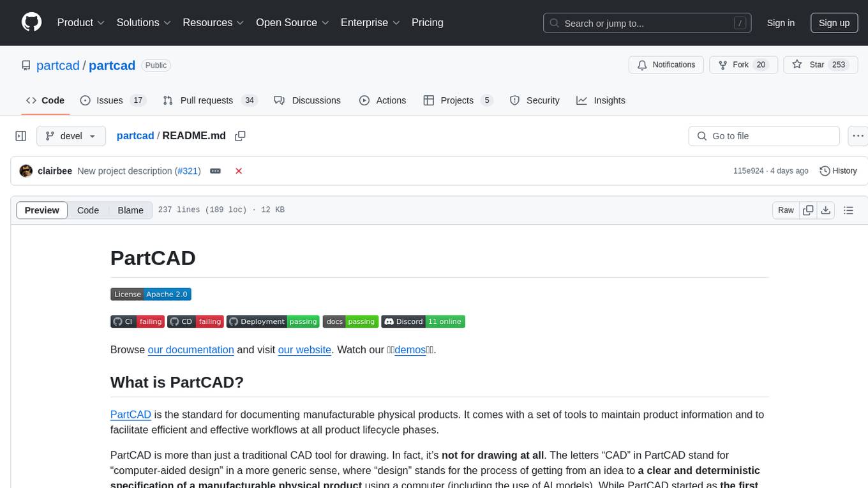Focus the Search or jump to field
868x488 pixels.
[x=648, y=23]
